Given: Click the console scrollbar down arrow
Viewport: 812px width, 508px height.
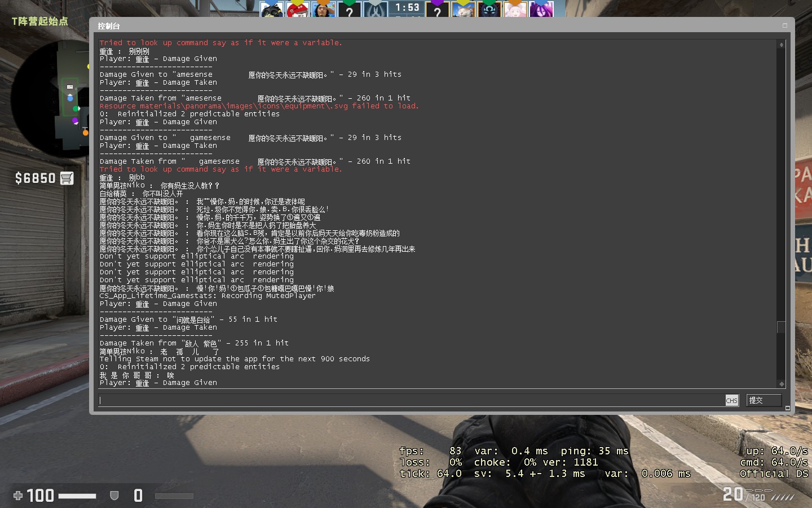Looking at the screenshot, I should [782, 384].
